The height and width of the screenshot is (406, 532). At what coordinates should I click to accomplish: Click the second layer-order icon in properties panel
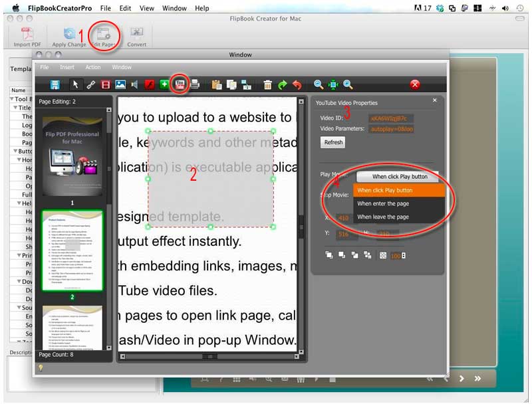tap(342, 255)
